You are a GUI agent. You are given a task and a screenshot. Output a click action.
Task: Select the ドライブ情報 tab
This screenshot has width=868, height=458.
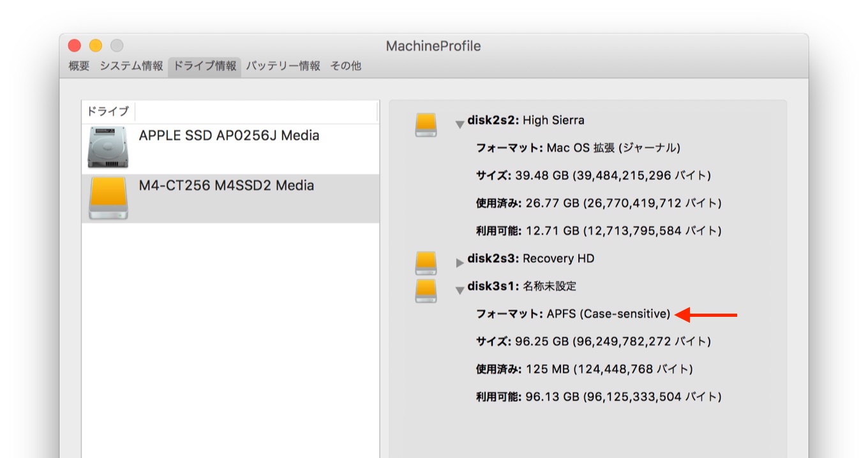(204, 66)
